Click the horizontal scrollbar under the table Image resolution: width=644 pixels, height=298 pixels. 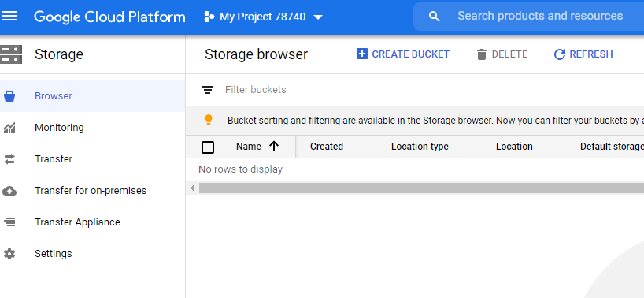[421, 188]
